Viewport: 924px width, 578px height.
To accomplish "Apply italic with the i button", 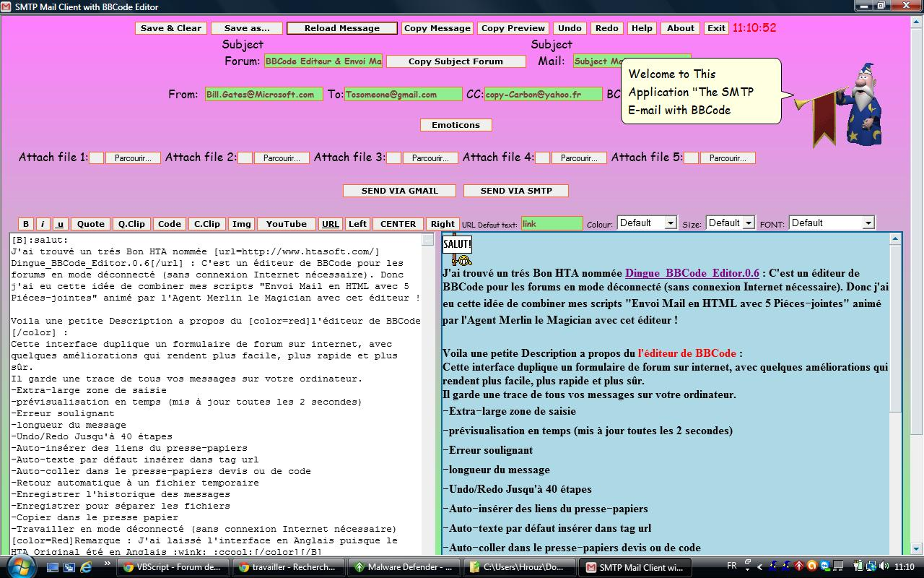I will tap(43, 224).
